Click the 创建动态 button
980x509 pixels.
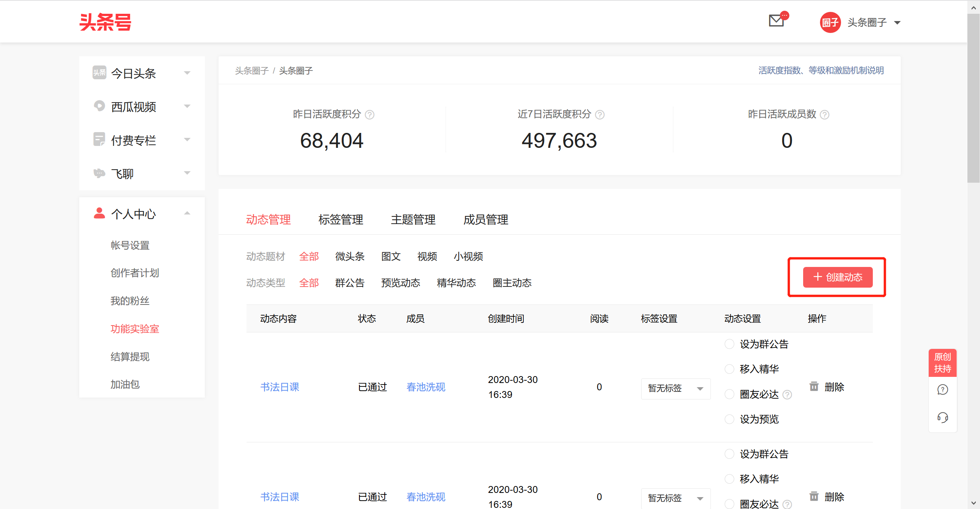click(838, 277)
